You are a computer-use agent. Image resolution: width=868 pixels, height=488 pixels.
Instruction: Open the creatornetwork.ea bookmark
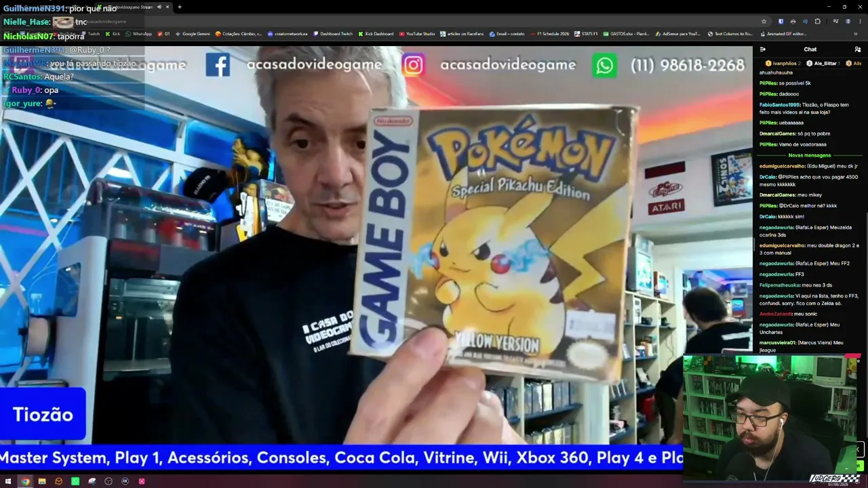click(288, 34)
